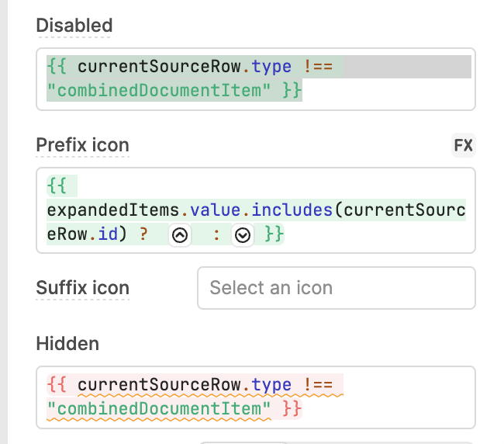Viewport: 504px width, 444px height.
Task: Click the Prefix icon property label
Action: point(82,145)
